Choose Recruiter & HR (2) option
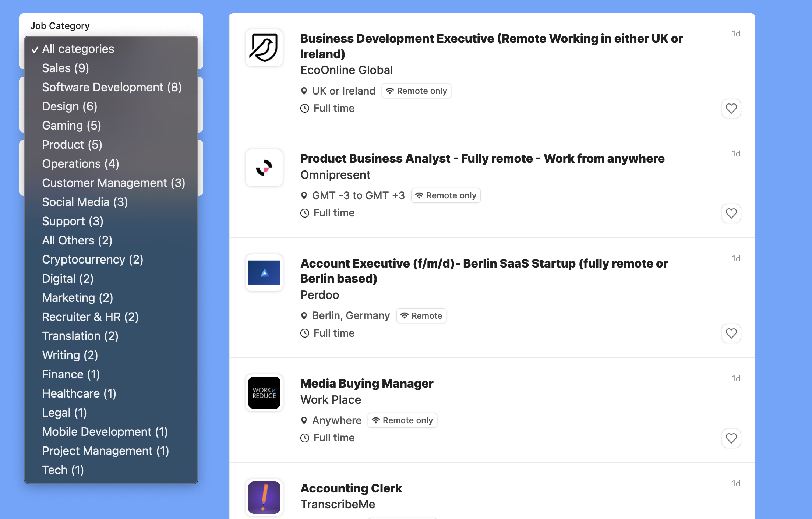The height and width of the screenshot is (519, 812). coord(90,317)
